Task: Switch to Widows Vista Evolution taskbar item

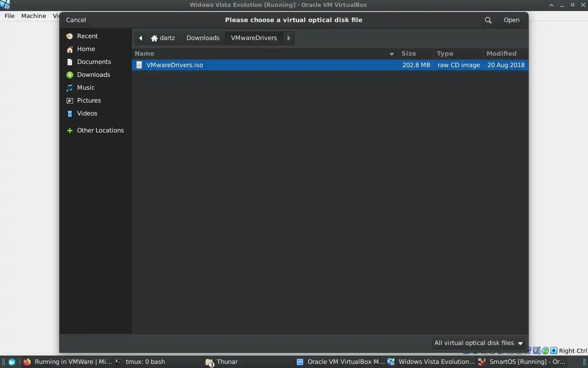Action: [x=431, y=362]
